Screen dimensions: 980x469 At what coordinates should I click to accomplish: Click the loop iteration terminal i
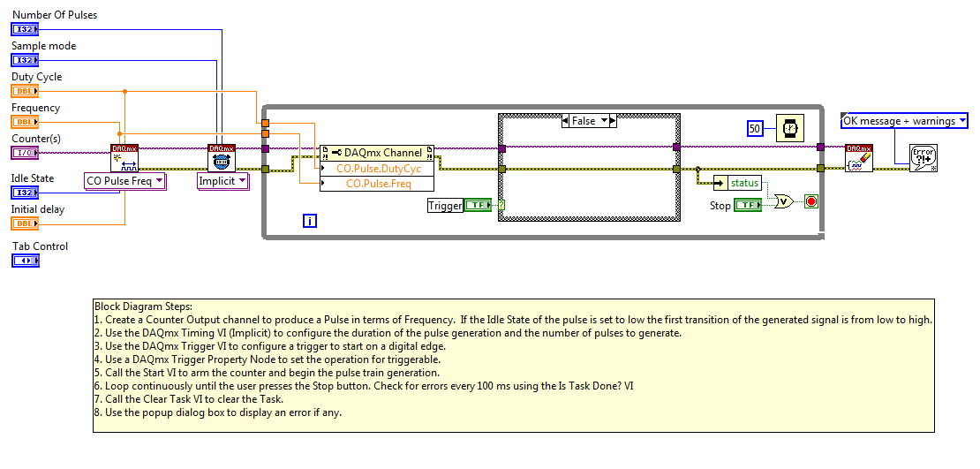coord(309,220)
